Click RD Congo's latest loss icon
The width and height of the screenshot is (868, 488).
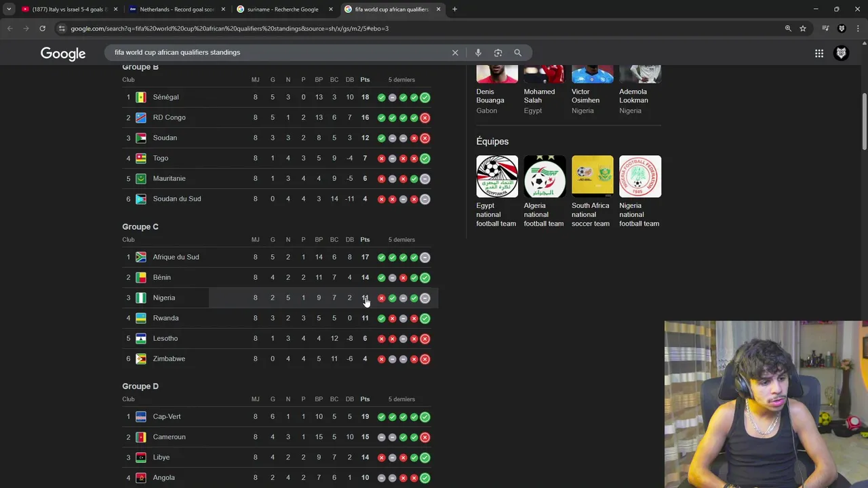[425, 118]
